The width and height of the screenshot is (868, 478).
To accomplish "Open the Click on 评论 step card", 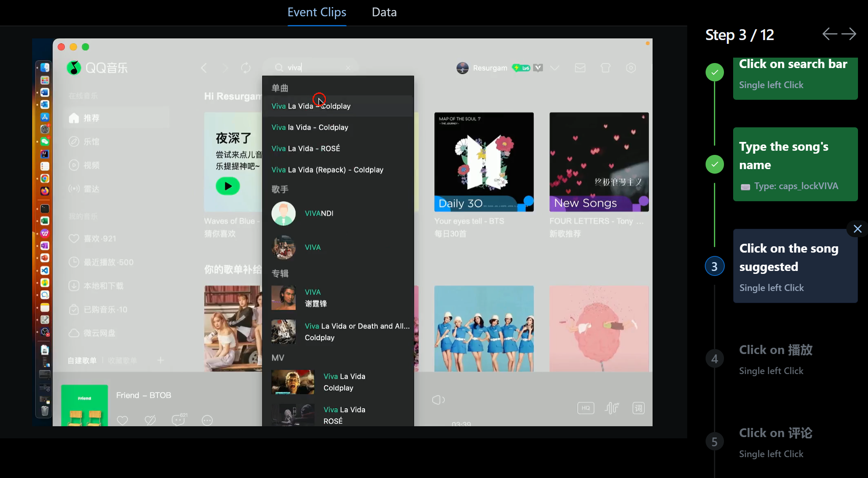I will (795, 443).
